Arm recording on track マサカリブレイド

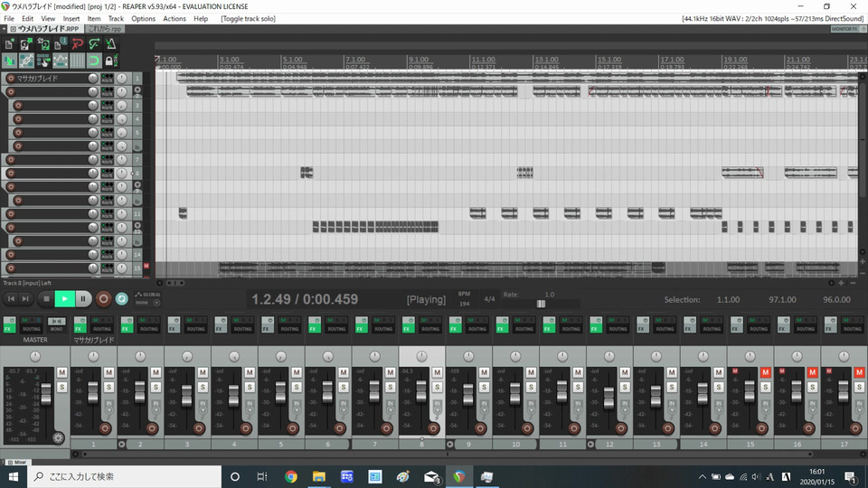11,78
